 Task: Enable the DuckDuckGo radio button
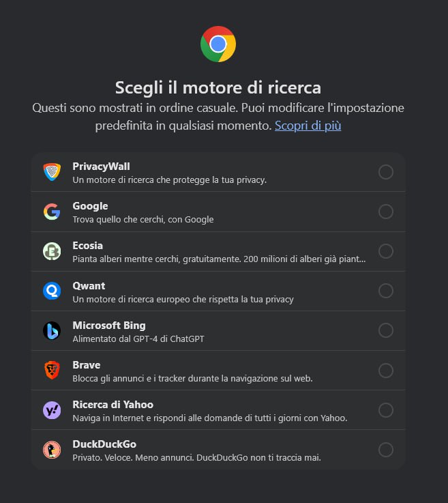[x=386, y=450]
